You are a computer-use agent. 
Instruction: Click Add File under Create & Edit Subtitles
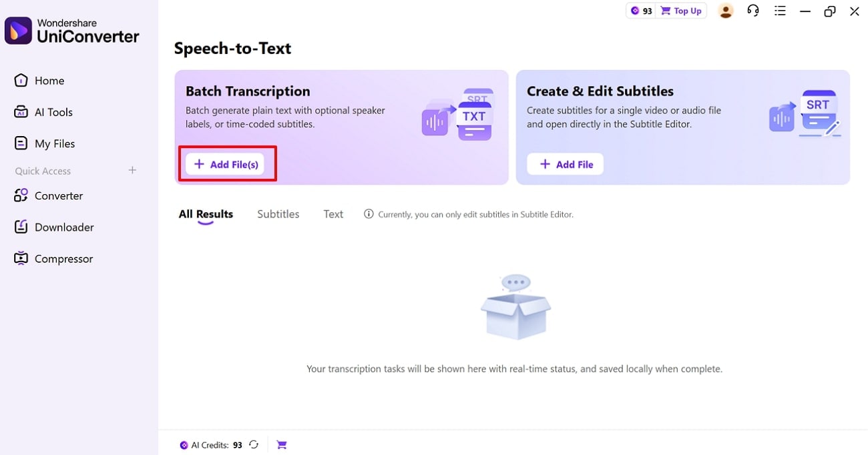coord(565,163)
